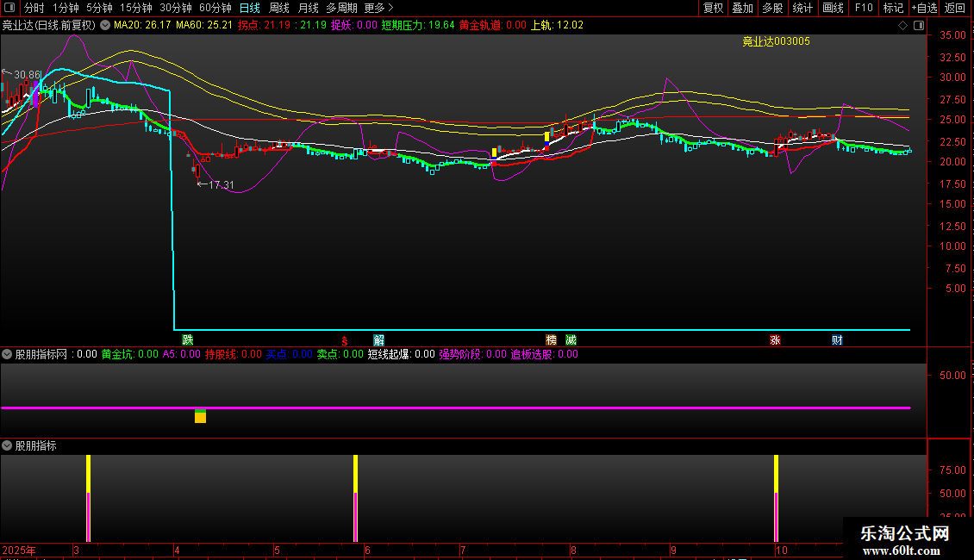Click the 买点: 0.00 label
Screen dimensions: 974x560
tap(290, 354)
